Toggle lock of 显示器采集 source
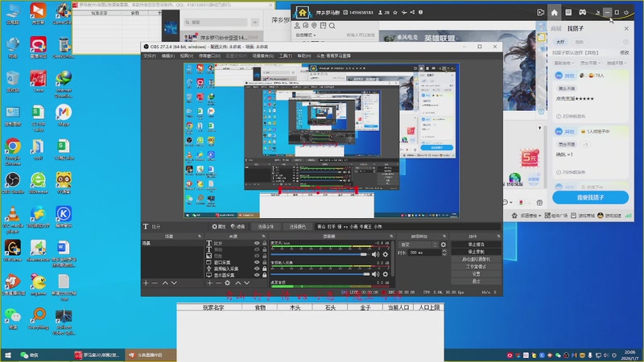The height and width of the screenshot is (362, 644). point(265,275)
